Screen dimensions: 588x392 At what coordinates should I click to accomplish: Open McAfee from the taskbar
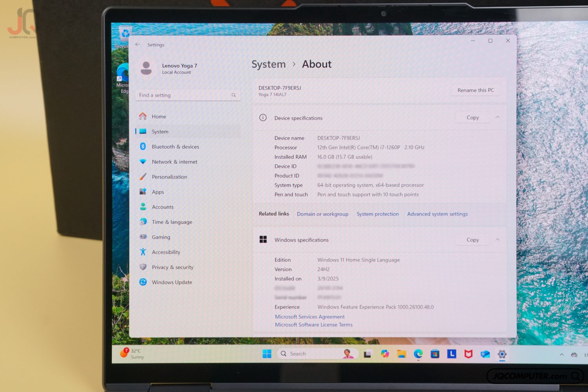(468, 354)
